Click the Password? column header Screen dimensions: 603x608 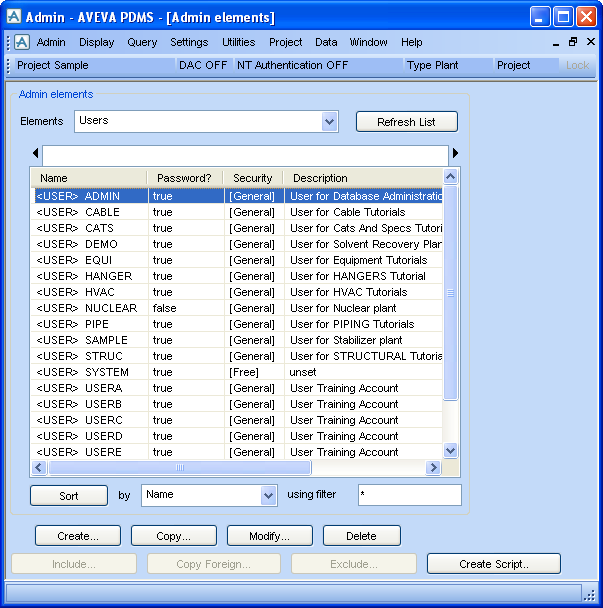point(185,178)
